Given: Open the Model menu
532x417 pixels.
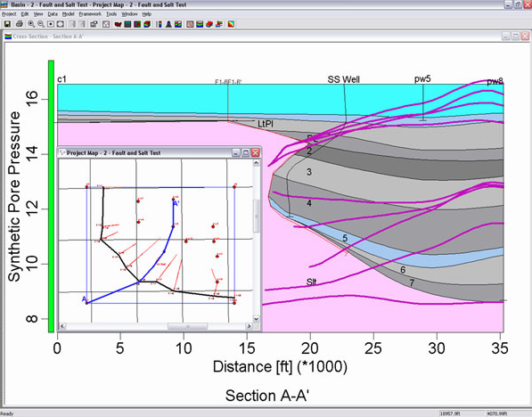Looking at the screenshot, I should click(69, 14).
